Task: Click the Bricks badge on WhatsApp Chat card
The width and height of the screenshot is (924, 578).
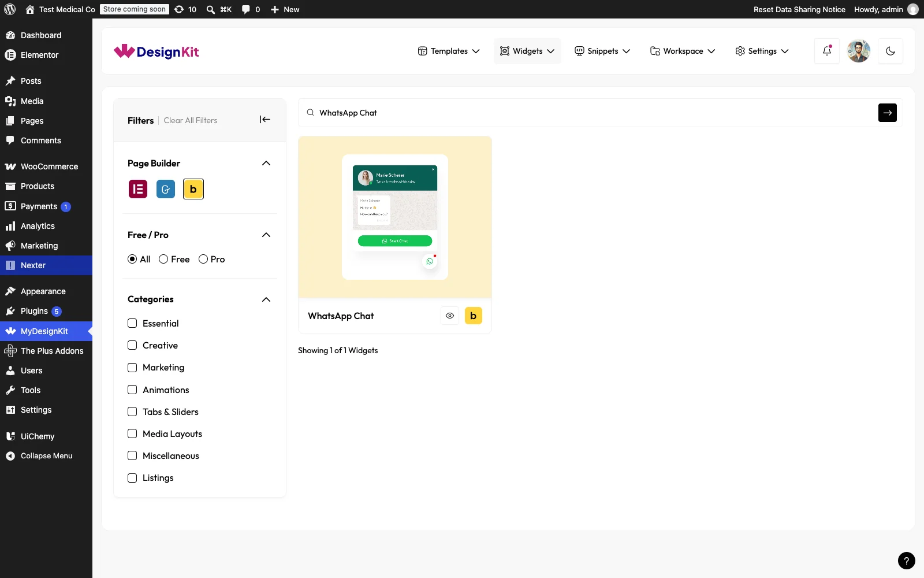Action: (x=474, y=316)
